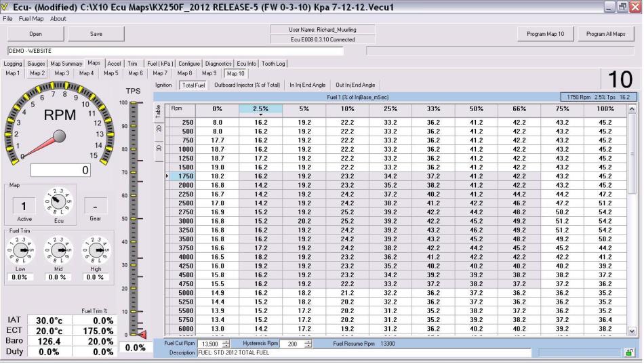The image size is (644, 364).
Task: Select the vertical 2D side tab
Action: pos(159,129)
